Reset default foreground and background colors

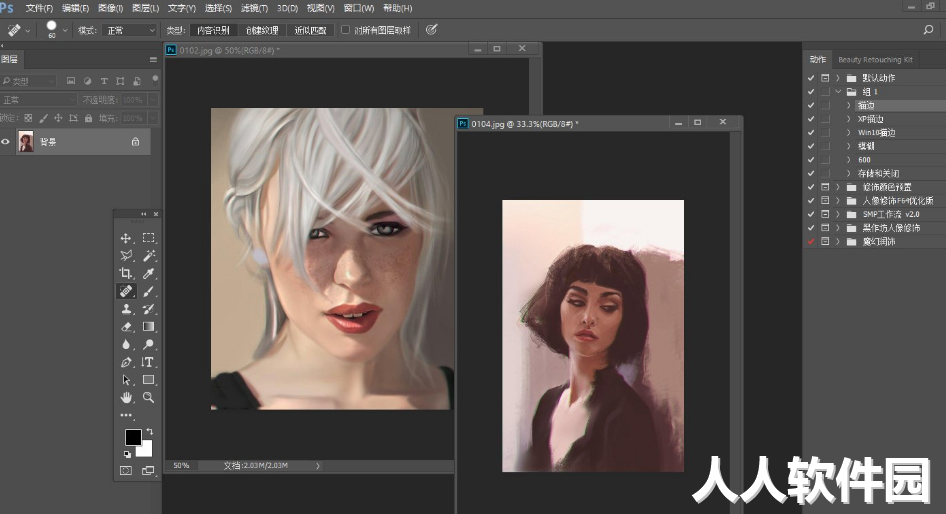point(127,454)
